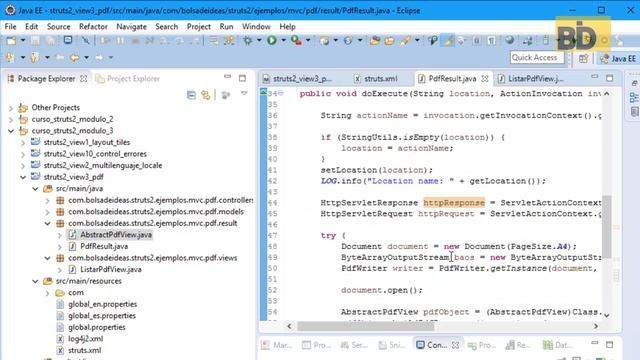Switch to the Project Explorer tab
Image resolution: width=640 pixels, height=360 pixels.
point(128,78)
